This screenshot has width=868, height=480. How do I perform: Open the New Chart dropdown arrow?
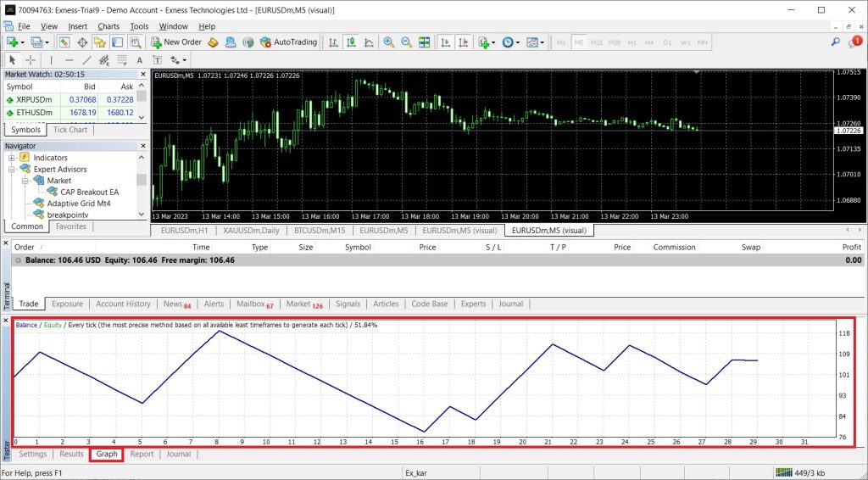(22, 42)
